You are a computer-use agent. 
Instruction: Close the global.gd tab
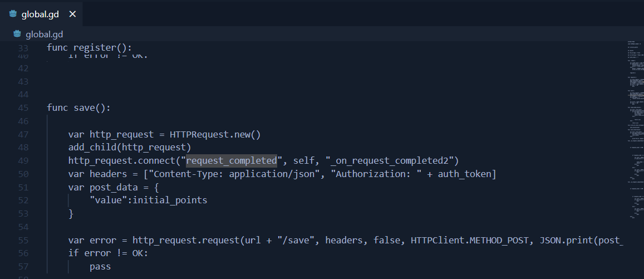[72, 14]
